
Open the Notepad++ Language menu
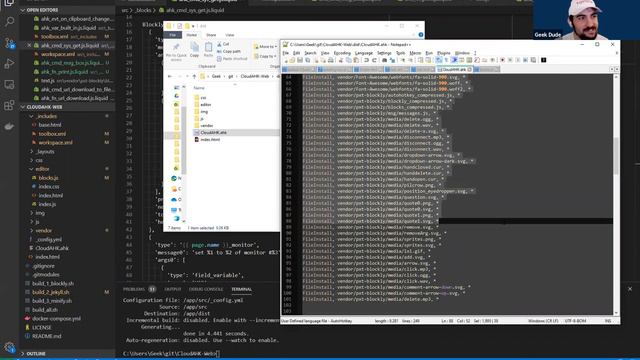coord(364,53)
